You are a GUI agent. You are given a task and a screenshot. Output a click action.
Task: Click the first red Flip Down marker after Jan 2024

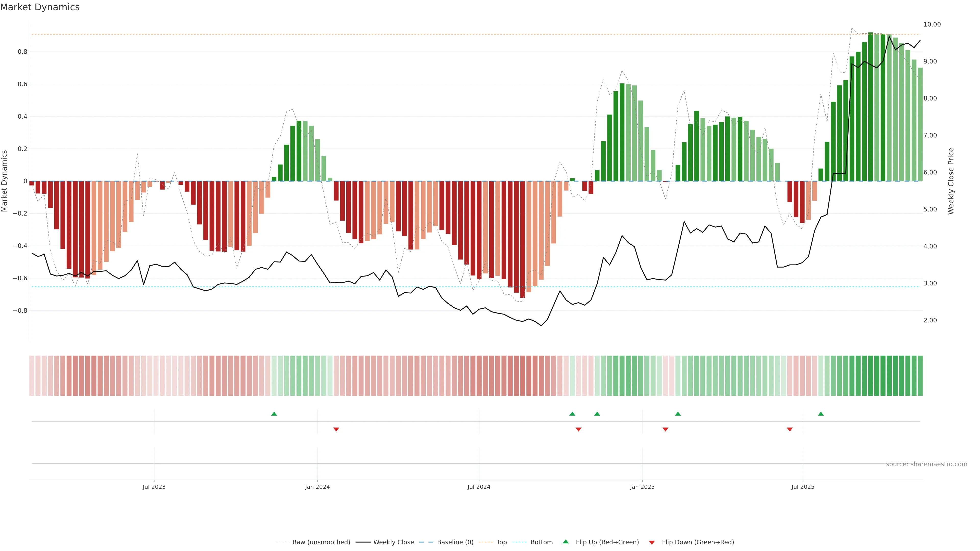(x=336, y=429)
